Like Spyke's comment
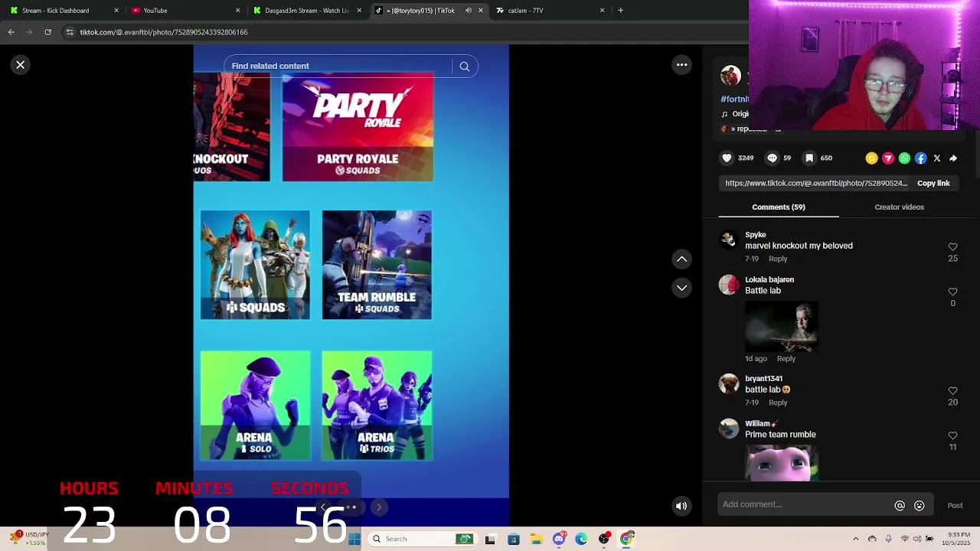Image resolution: width=980 pixels, height=551 pixels. [x=952, y=247]
